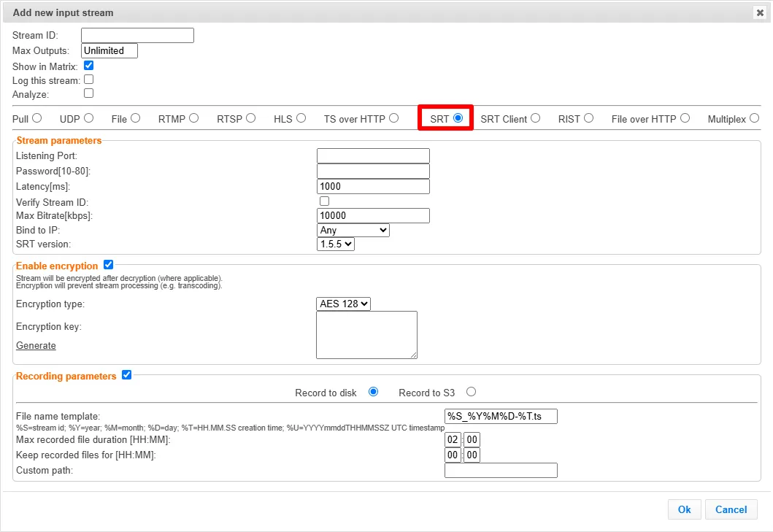Confirm with the Ok button
The width and height of the screenshot is (773, 532).
click(x=684, y=510)
